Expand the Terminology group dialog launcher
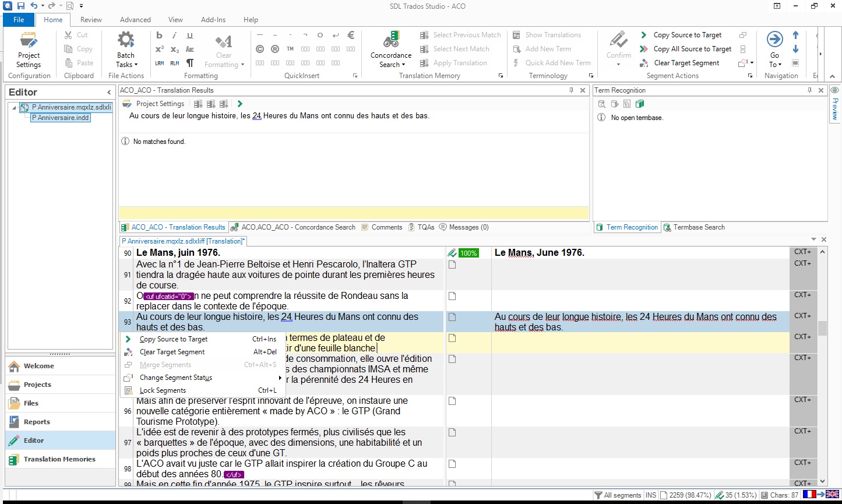 click(x=591, y=76)
